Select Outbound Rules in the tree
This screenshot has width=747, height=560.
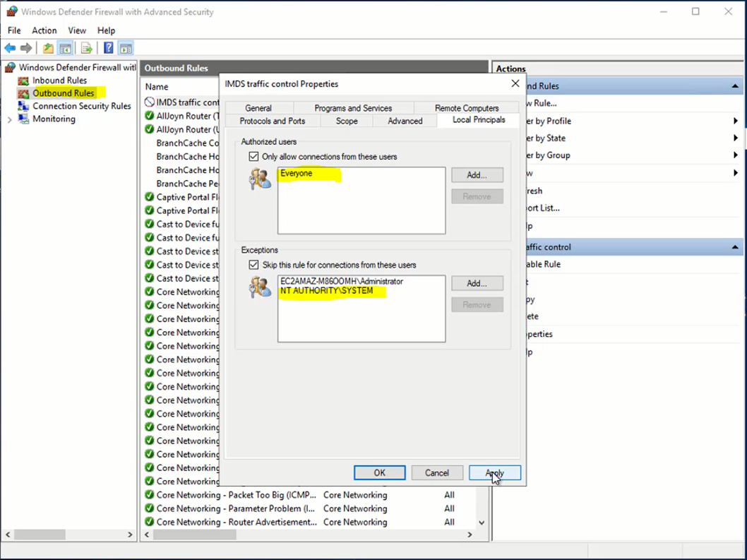(64, 93)
